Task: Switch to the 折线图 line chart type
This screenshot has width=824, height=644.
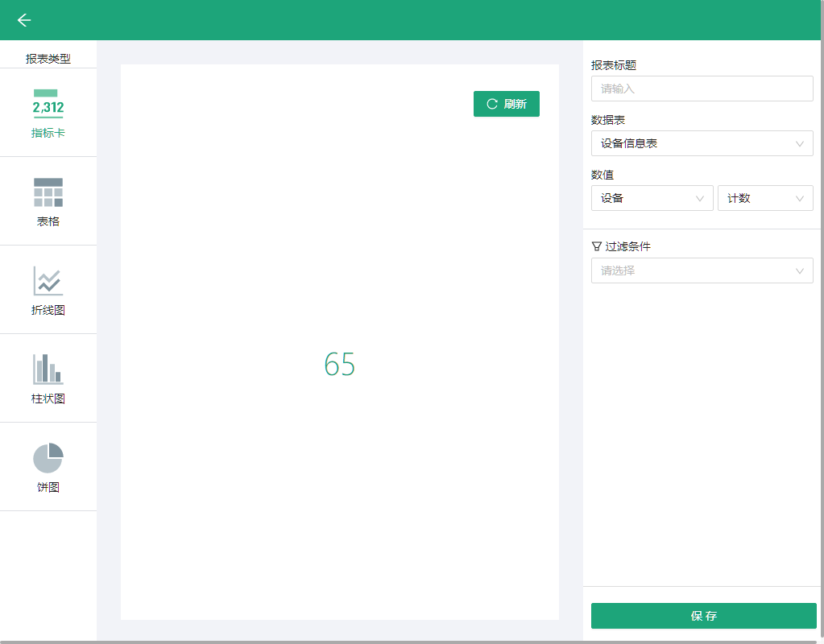Action: [48, 290]
